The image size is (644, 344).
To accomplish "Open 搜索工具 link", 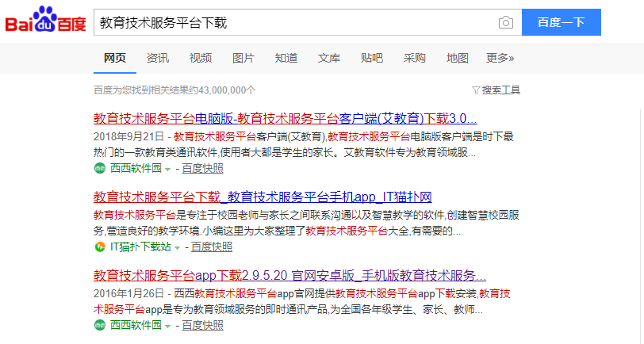I will pos(500,90).
